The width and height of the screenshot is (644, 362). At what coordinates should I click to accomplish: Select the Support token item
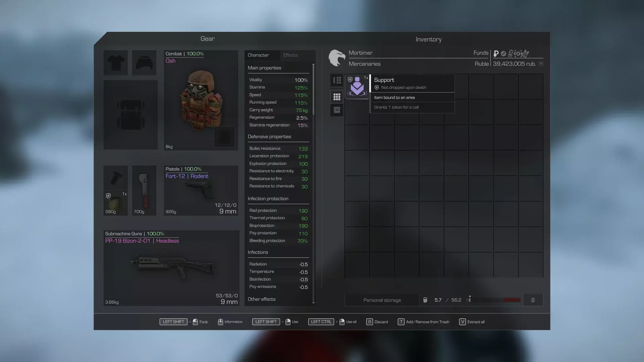point(357,86)
